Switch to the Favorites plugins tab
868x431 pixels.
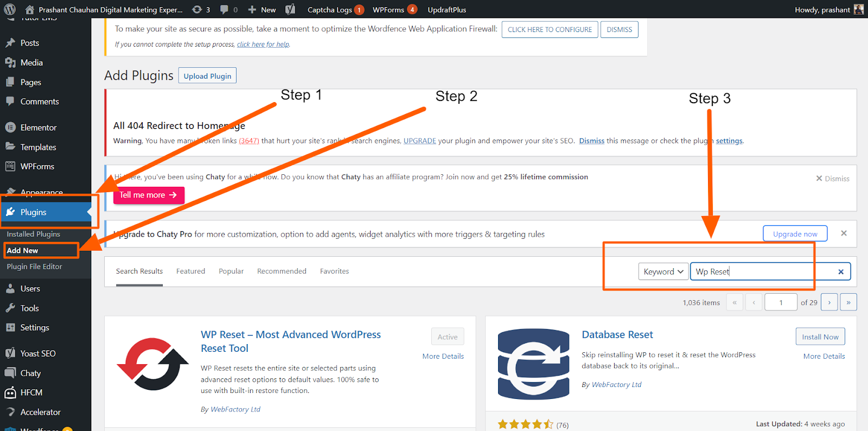coord(334,271)
